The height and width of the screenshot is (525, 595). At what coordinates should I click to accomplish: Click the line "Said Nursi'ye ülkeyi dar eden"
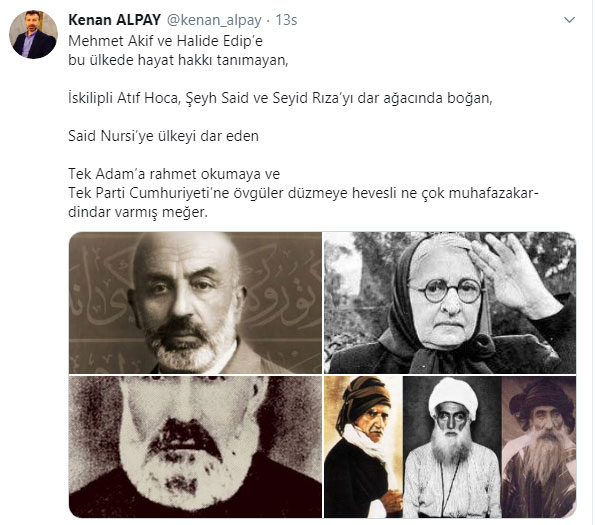(164, 136)
